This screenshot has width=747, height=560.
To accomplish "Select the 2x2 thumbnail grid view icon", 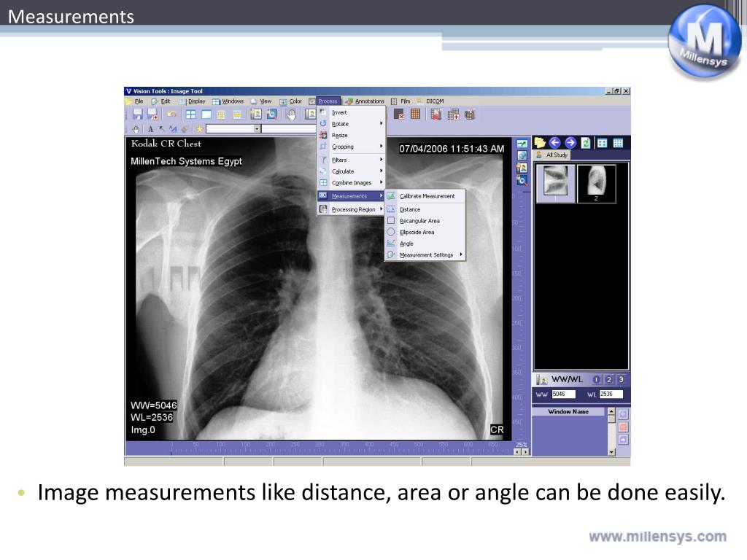I will 602,143.
